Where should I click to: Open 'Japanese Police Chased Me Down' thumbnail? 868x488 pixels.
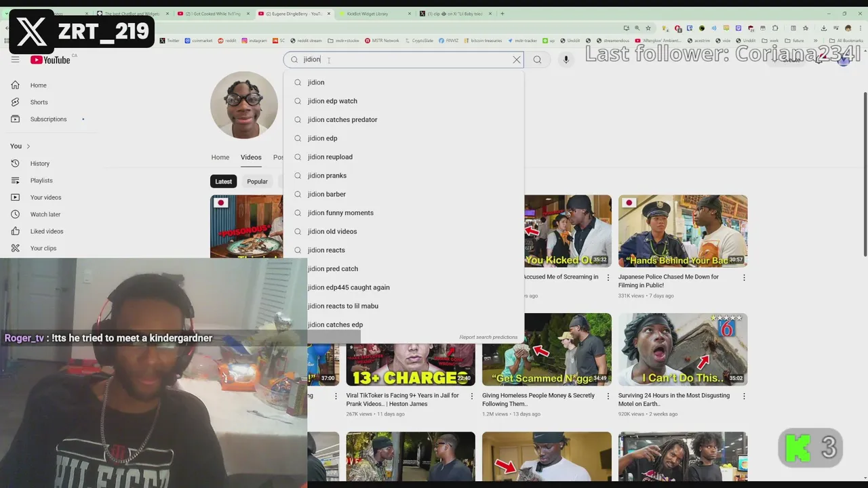click(683, 231)
